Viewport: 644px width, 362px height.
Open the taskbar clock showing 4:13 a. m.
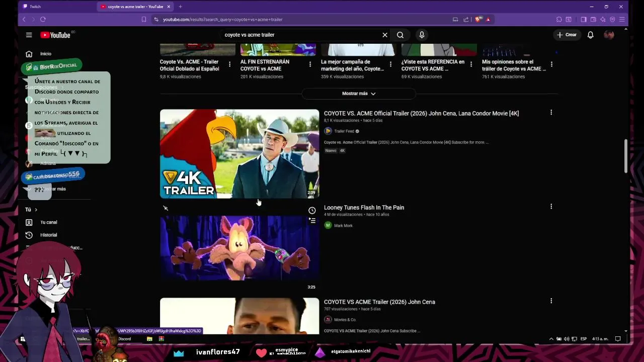[600, 339]
